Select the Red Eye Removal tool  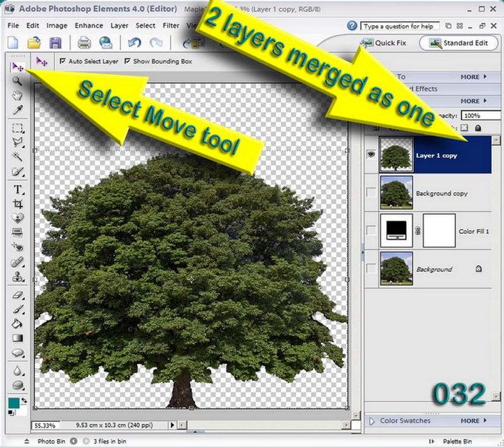[x=17, y=247]
